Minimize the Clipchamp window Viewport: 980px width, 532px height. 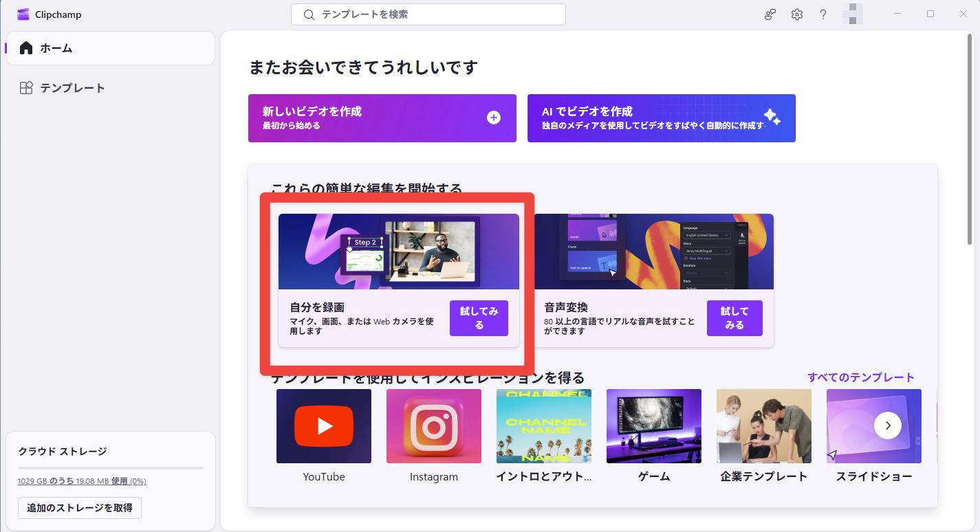(898, 14)
